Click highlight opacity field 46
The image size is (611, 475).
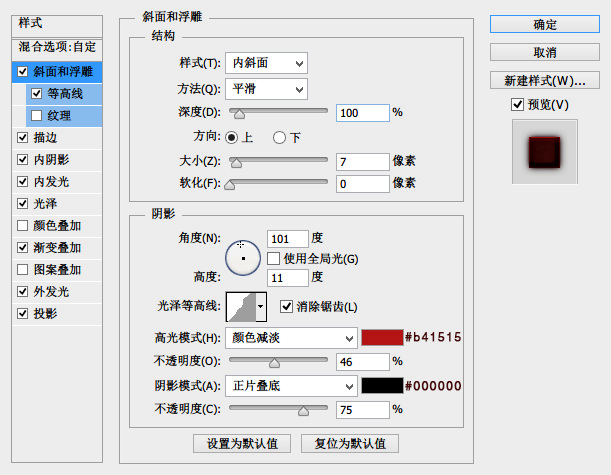tap(362, 362)
